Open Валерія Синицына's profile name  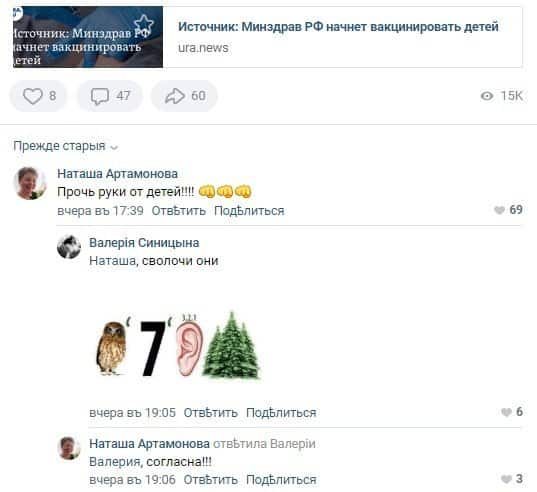pyautogui.click(x=144, y=243)
